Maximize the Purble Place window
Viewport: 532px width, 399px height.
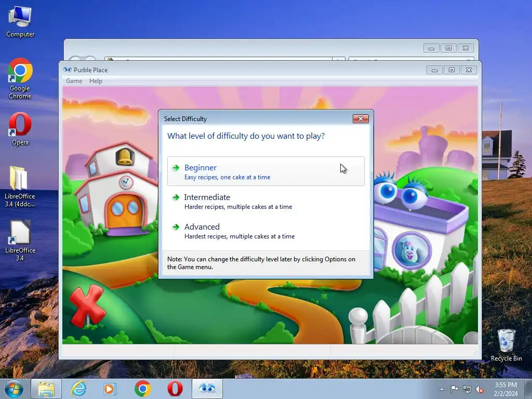(451, 70)
